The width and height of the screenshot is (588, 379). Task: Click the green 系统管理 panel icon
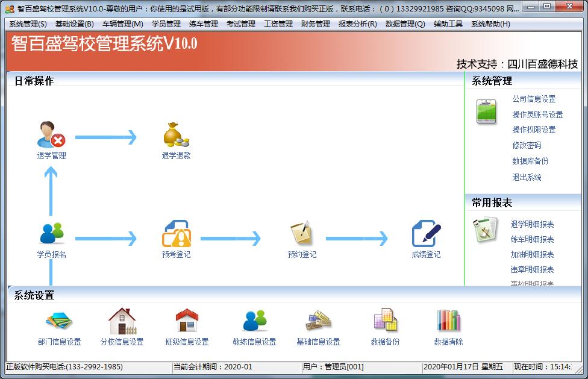tap(486, 111)
